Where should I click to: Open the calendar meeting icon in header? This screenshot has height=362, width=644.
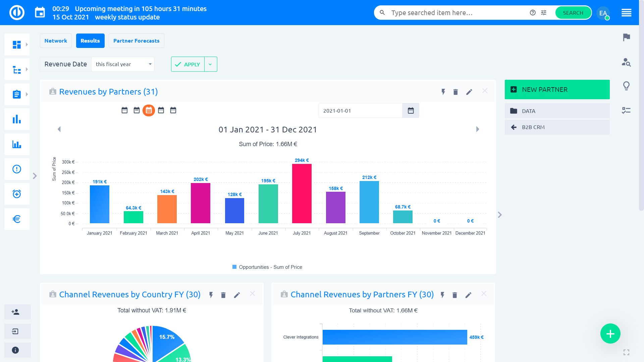click(40, 13)
